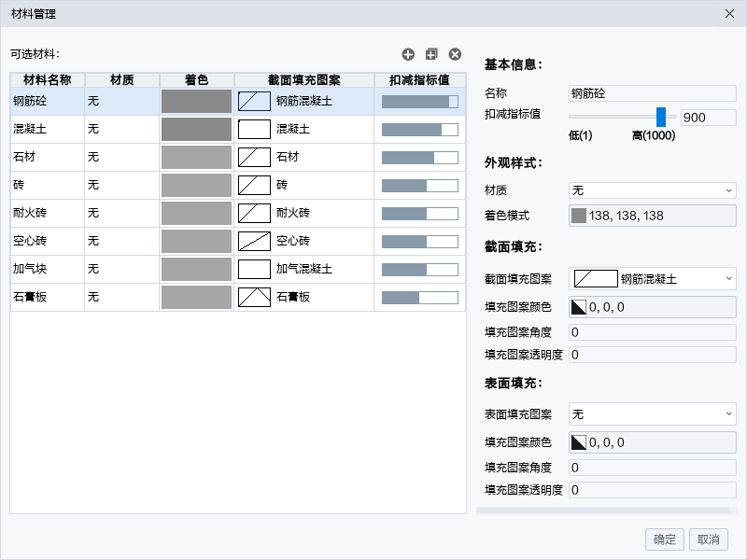Click the add material plus icon
The width and height of the screenshot is (747, 560).
[408, 54]
